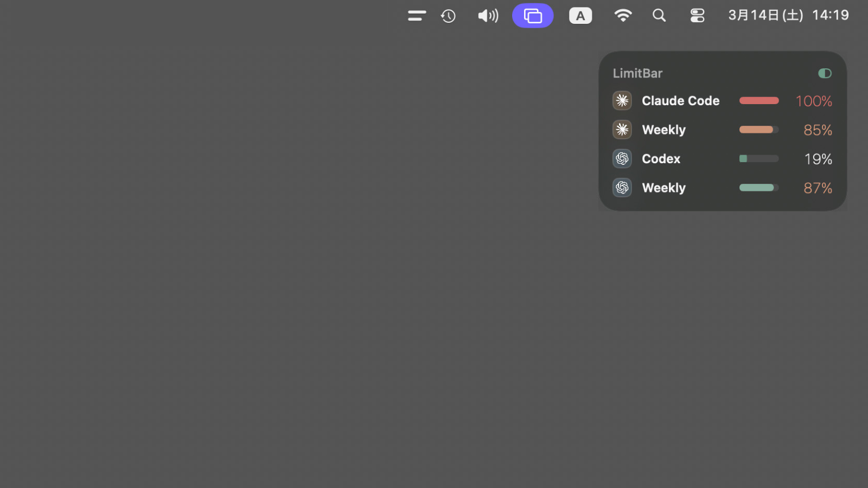Flip the theme toggle in the LimitBar header
Image resolution: width=868 pixels, height=488 pixels.
824,73
